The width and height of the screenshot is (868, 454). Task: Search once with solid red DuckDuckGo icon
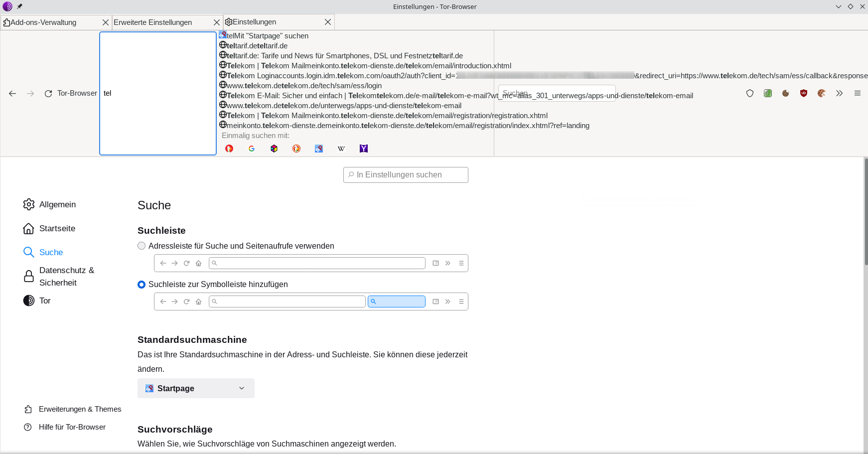[x=229, y=149]
